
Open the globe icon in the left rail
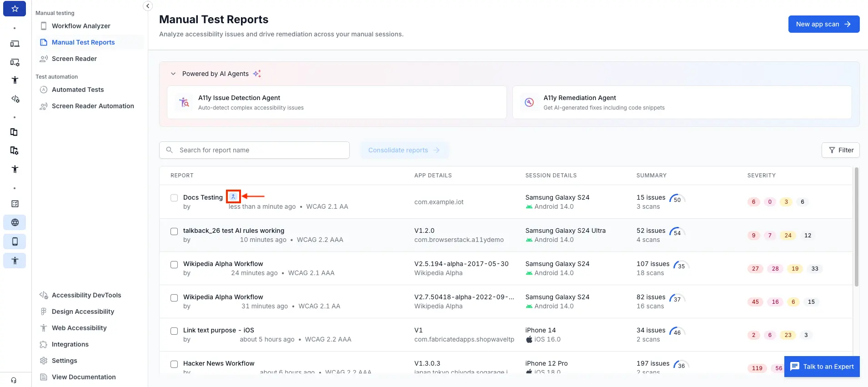(15, 222)
